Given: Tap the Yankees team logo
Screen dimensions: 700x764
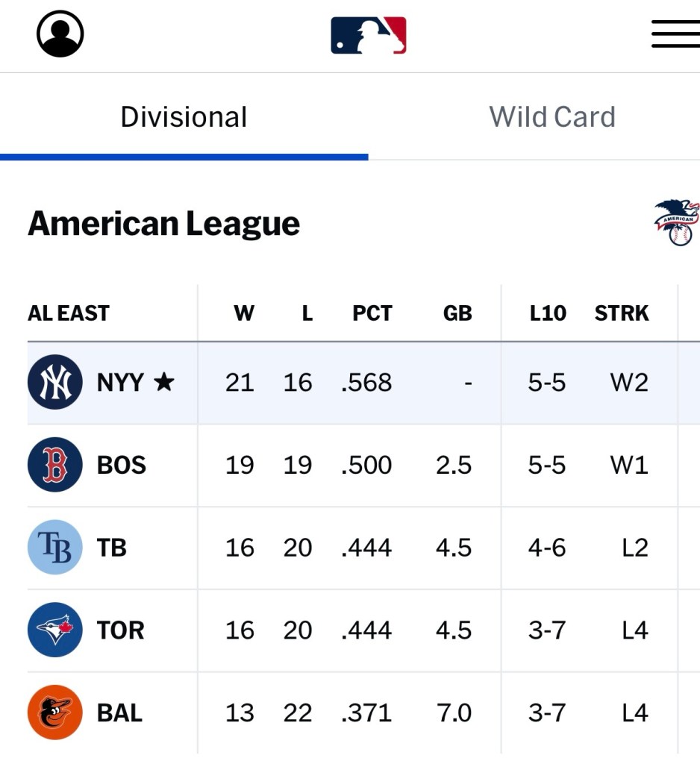Looking at the screenshot, I should point(54,383).
